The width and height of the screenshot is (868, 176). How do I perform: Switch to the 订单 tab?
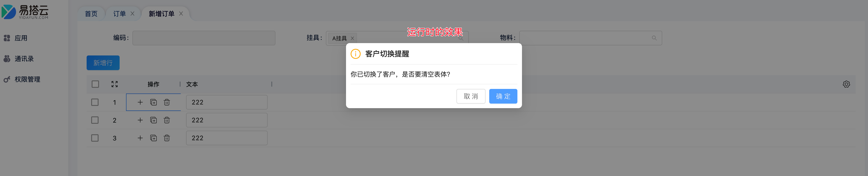click(119, 14)
